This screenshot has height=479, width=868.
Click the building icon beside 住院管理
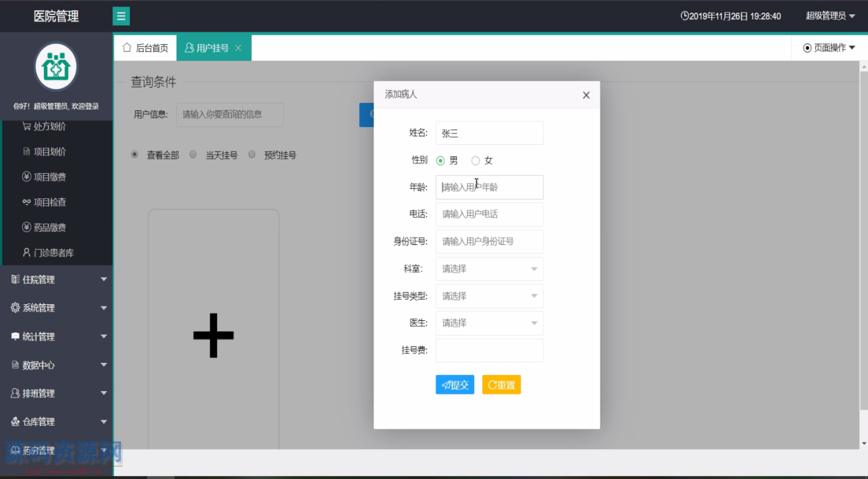pyautogui.click(x=15, y=280)
